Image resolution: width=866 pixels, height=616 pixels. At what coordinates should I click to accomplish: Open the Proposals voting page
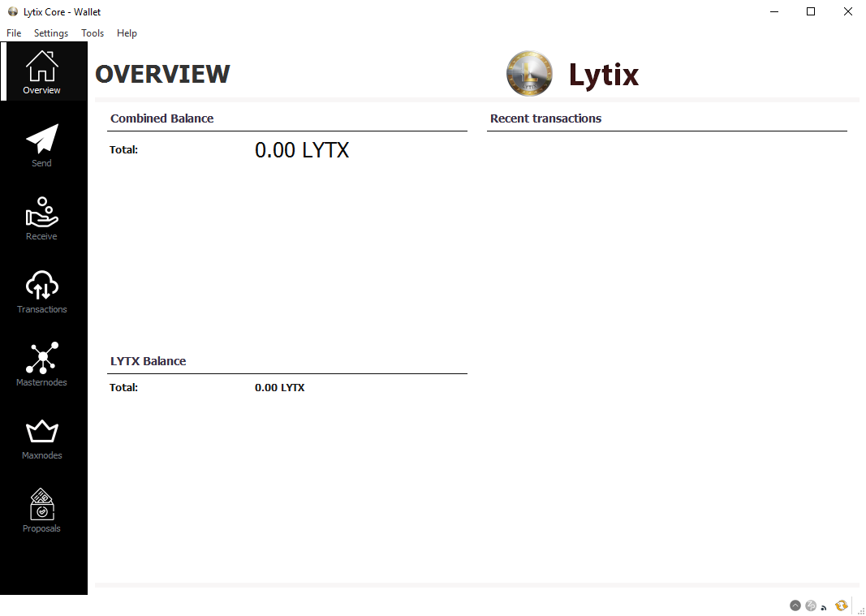[42, 510]
